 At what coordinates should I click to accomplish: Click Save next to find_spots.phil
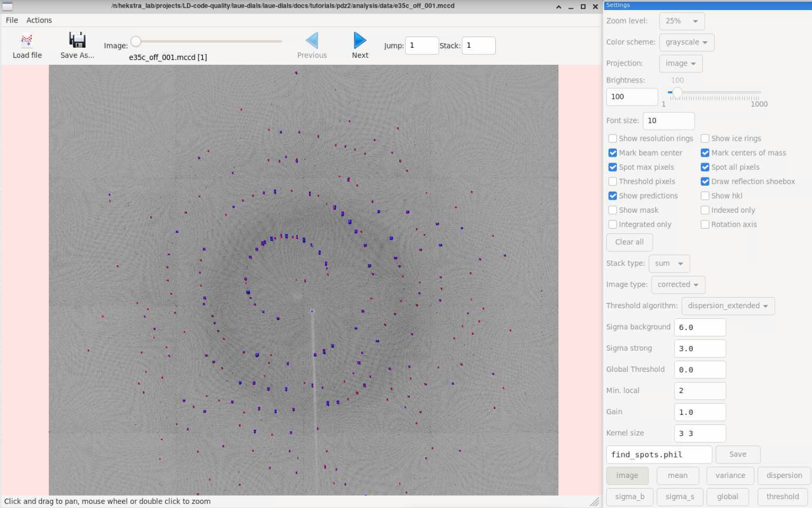tap(738, 454)
